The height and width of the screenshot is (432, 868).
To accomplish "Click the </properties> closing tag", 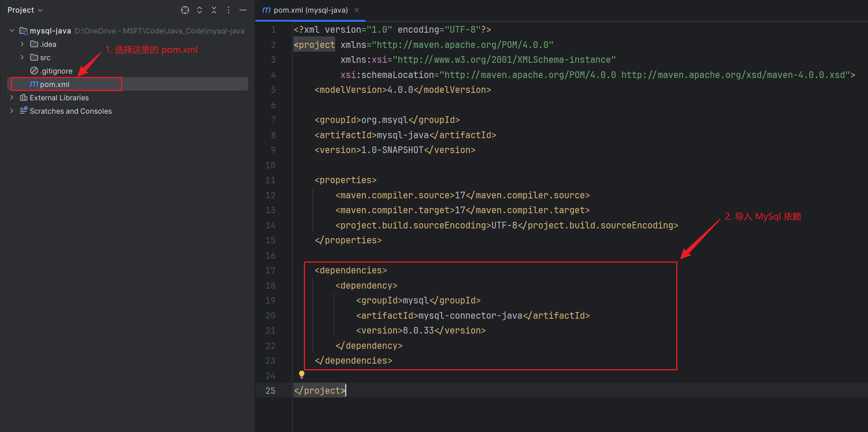I will click(x=348, y=240).
